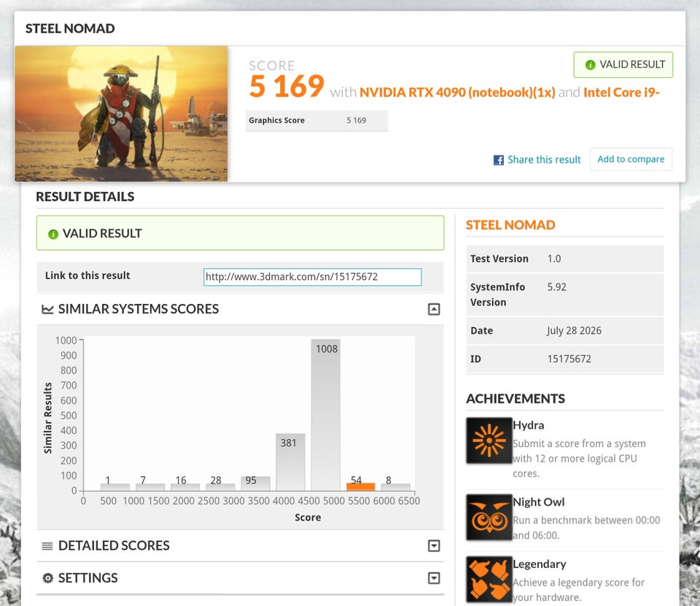
Task: Click the 16 results bar in the chart
Action: coord(184,486)
